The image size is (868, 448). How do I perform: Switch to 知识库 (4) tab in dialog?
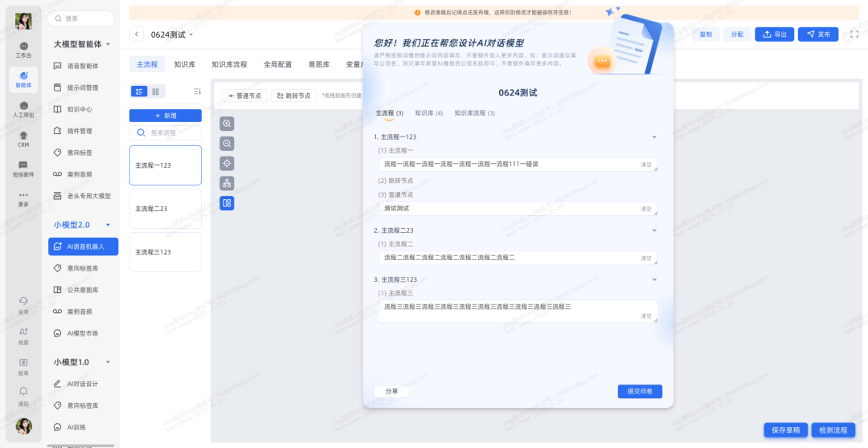[x=428, y=113]
